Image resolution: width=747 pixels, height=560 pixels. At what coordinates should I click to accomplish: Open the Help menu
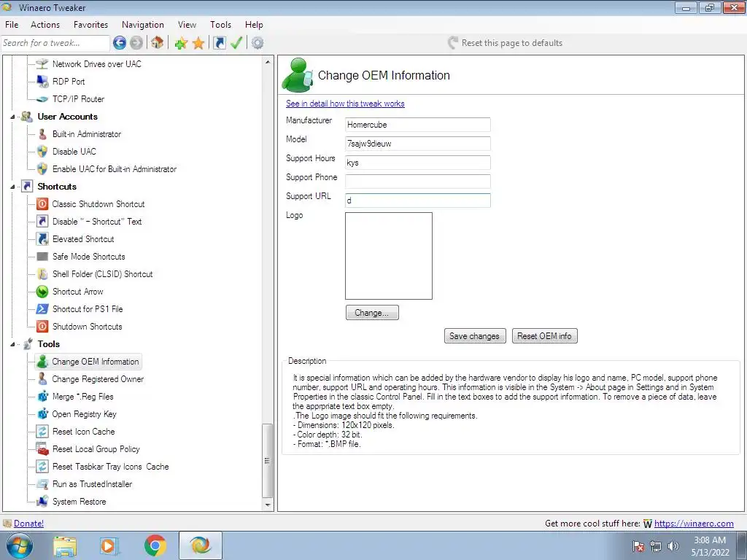(x=254, y=25)
